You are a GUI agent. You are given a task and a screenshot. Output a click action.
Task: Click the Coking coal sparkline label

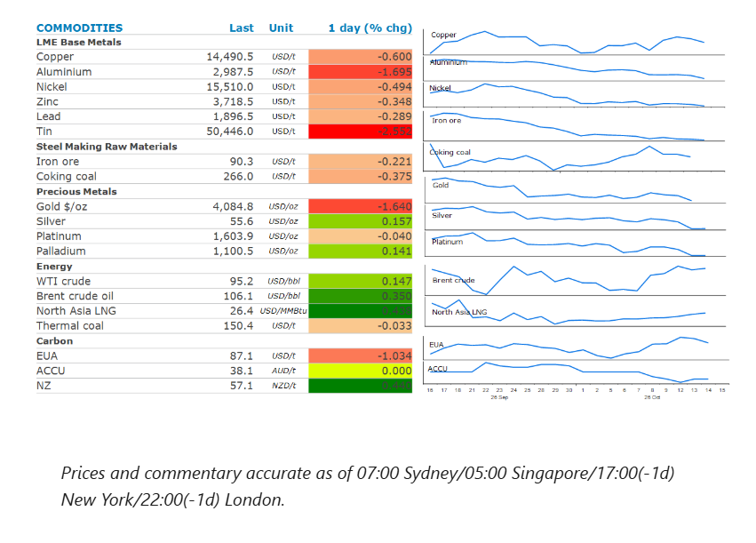pyautogui.click(x=450, y=152)
